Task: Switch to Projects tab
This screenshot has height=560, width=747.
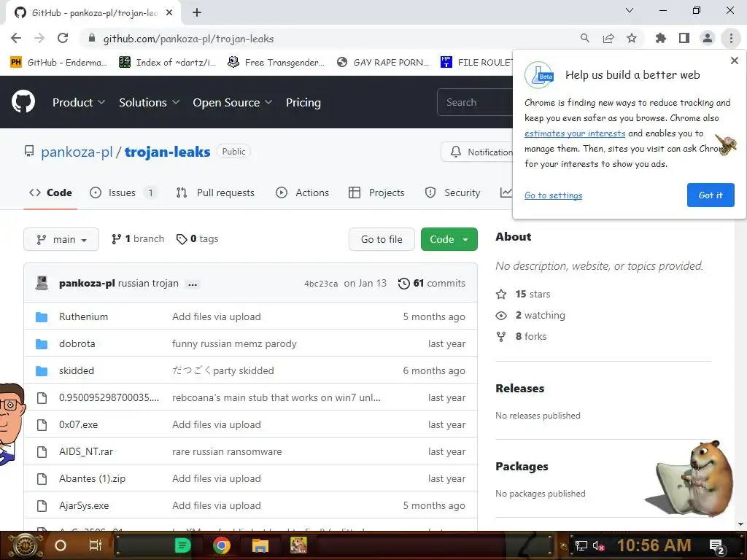Action: pyautogui.click(x=376, y=192)
